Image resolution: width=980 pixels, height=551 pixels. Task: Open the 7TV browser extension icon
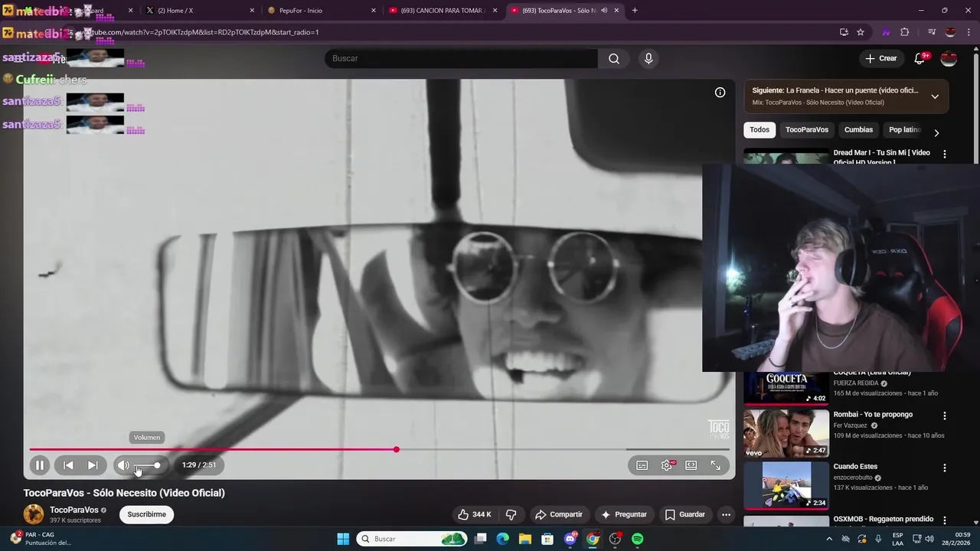click(887, 32)
